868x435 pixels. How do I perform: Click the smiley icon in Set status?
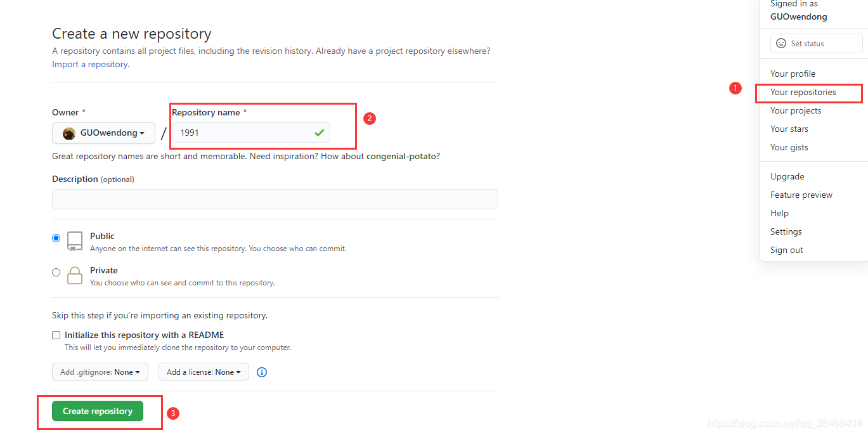pos(781,43)
